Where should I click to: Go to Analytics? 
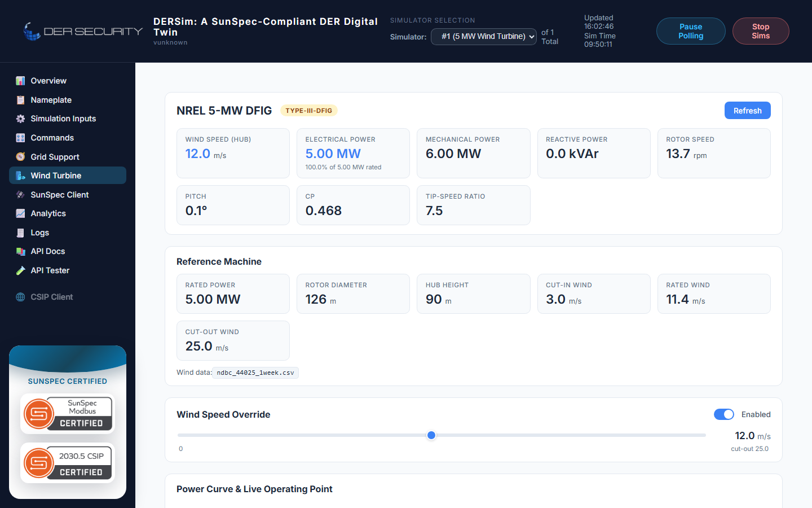point(68,213)
